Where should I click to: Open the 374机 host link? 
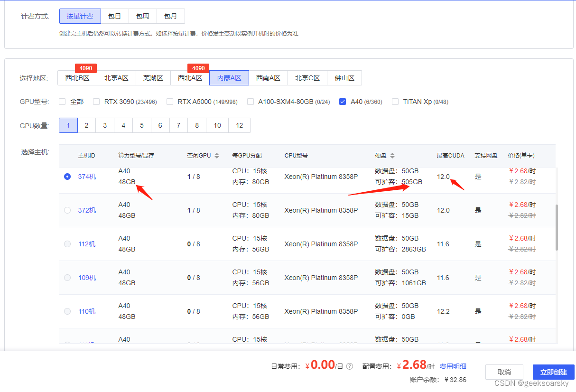click(87, 177)
